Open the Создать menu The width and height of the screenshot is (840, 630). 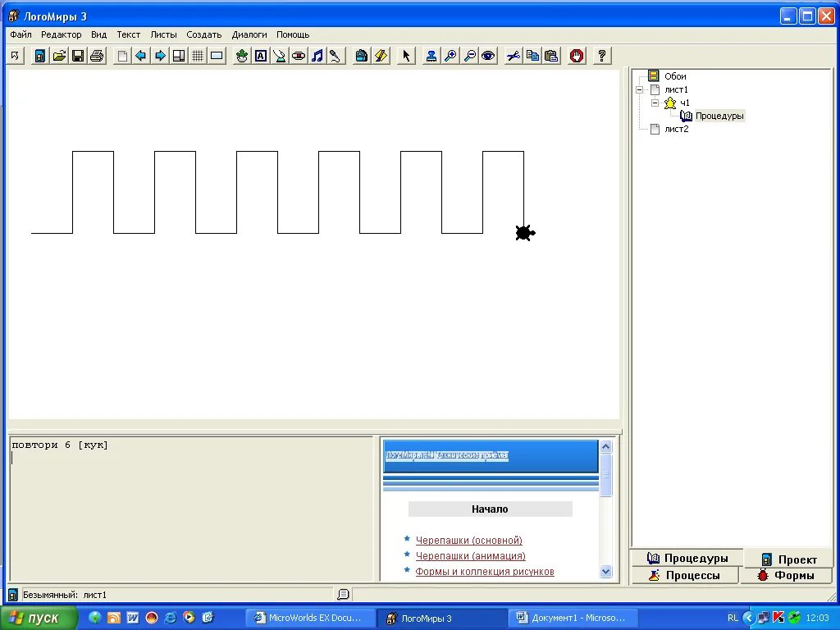pos(203,34)
